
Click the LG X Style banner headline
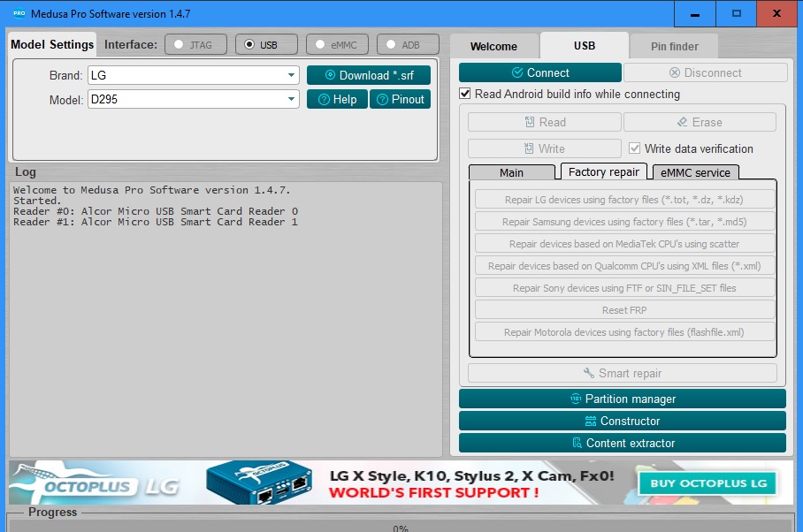click(x=471, y=476)
